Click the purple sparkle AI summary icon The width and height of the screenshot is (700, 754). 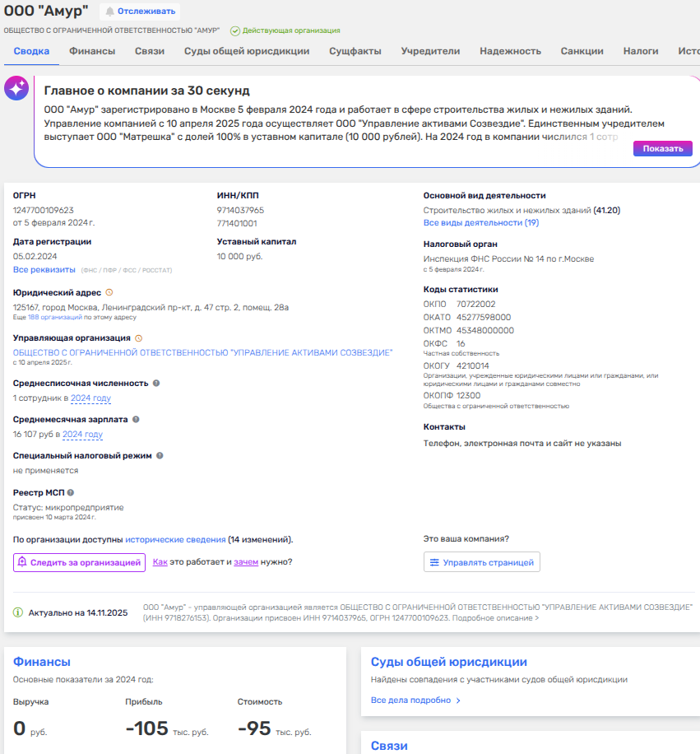point(16,89)
